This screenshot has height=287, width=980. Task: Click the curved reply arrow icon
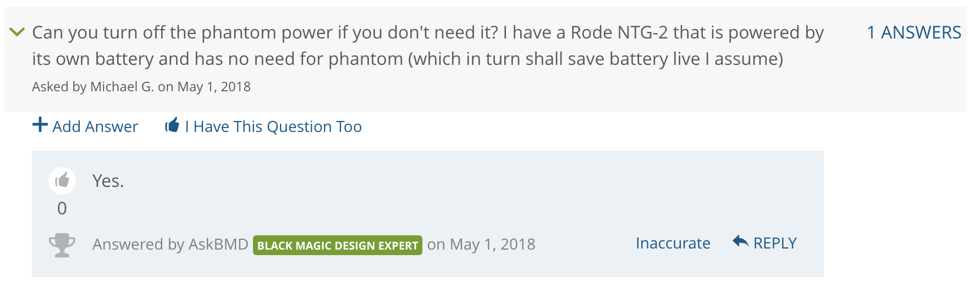(x=741, y=241)
